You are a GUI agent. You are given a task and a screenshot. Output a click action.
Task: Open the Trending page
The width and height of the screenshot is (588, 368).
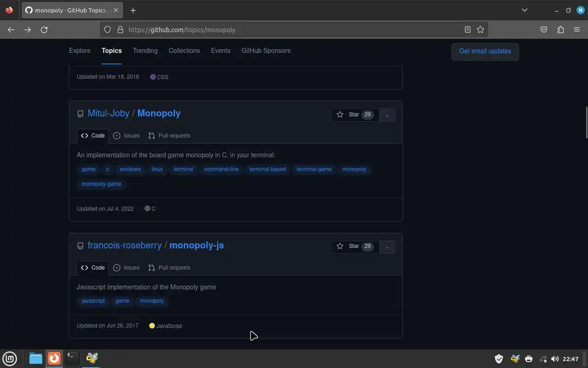tap(145, 51)
